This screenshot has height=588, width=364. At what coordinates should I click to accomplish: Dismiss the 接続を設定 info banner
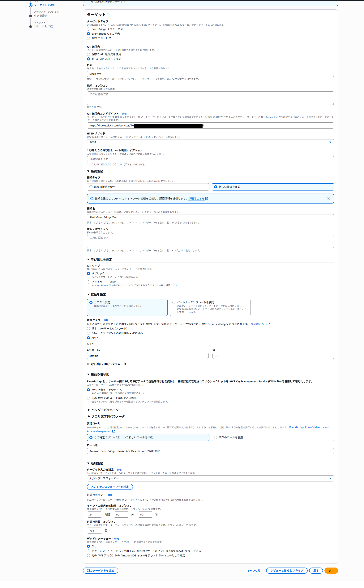click(329, 199)
